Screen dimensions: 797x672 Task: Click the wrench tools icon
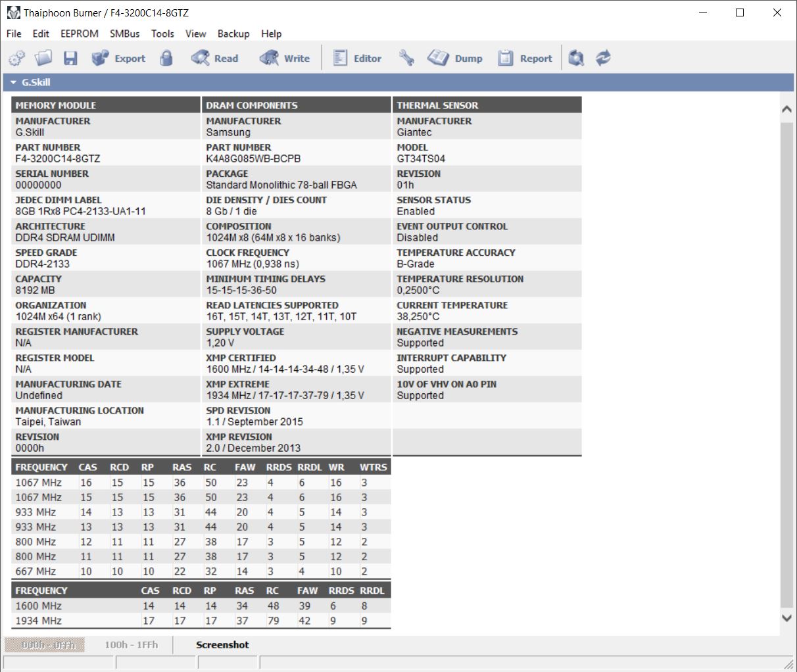tap(406, 59)
